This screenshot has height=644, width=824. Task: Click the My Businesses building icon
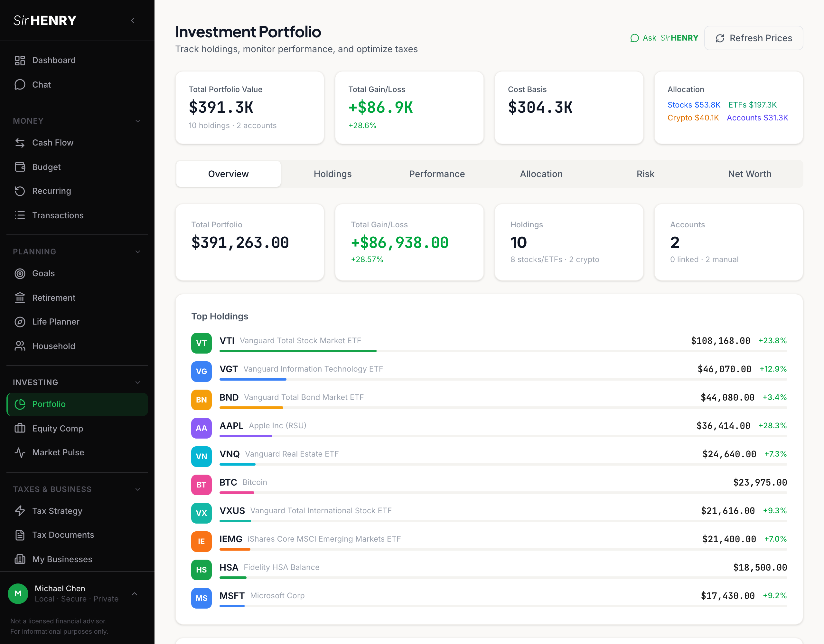(20, 559)
